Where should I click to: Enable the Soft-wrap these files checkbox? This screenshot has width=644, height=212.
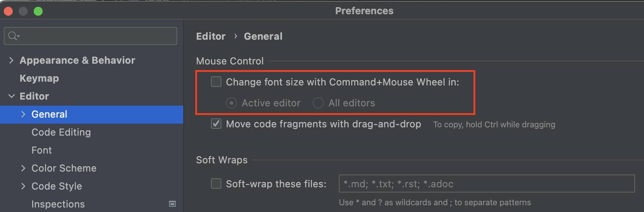tap(216, 184)
